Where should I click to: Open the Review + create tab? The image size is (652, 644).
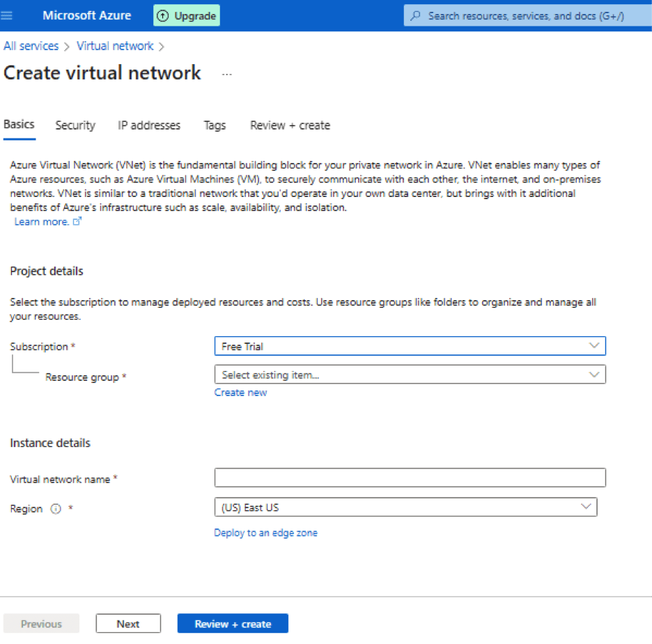pos(290,125)
